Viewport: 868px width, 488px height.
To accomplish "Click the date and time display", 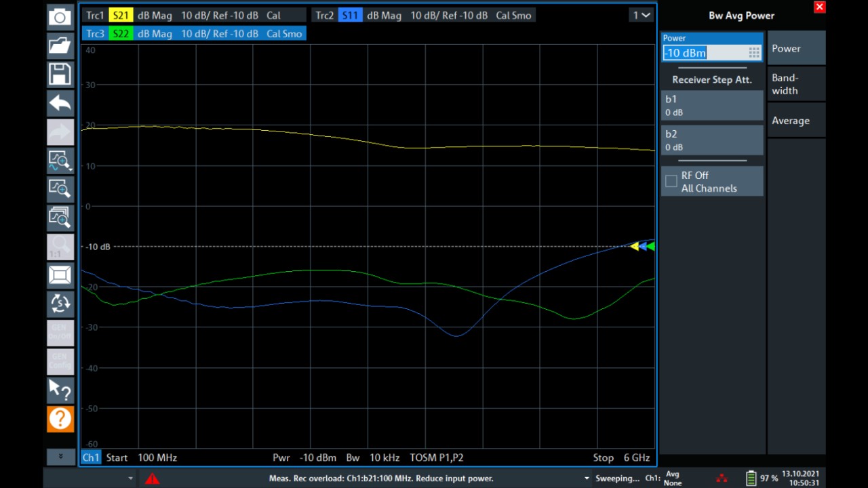I will coord(800,479).
